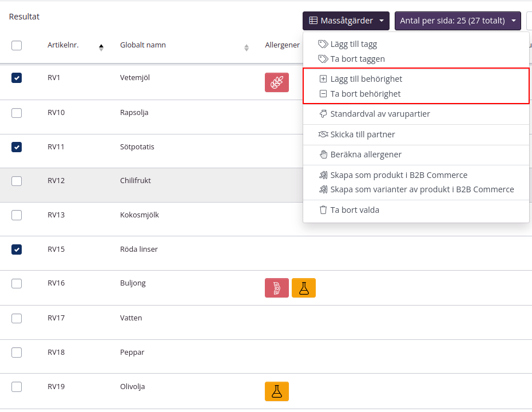Check the checkbox for RV10 Rapsolja
The height and width of the screenshot is (412, 532).
tap(17, 113)
